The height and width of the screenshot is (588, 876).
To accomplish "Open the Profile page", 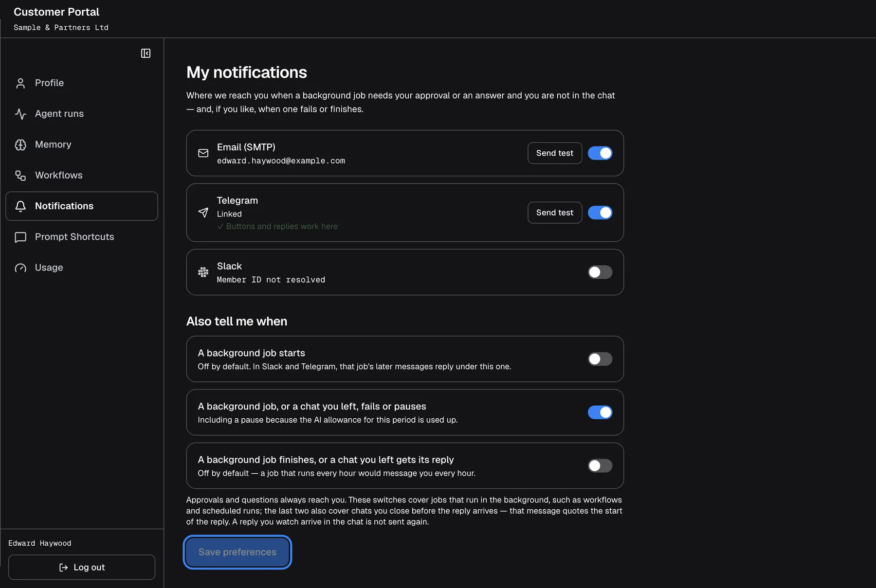I will 82,83.
